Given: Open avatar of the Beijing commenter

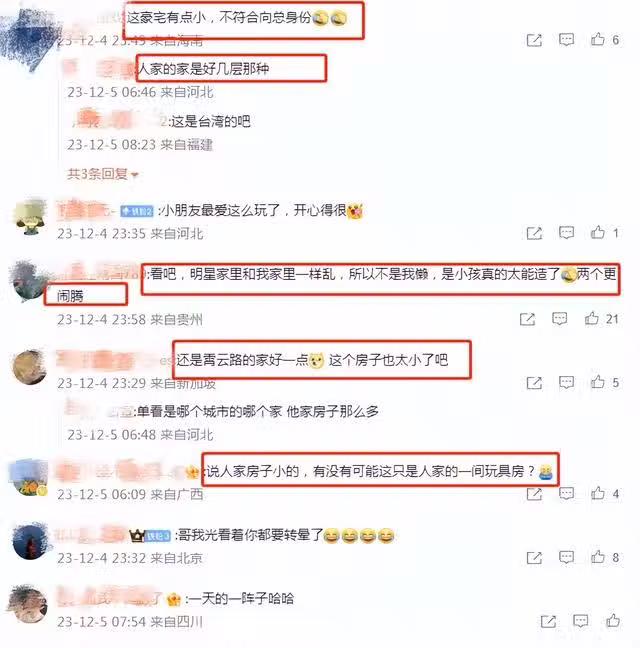Looking at the screenshot, I should 30,541.
